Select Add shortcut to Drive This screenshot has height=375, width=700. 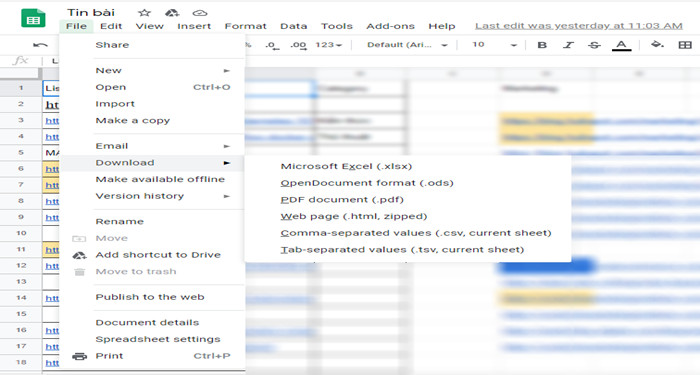click(152, 255)
